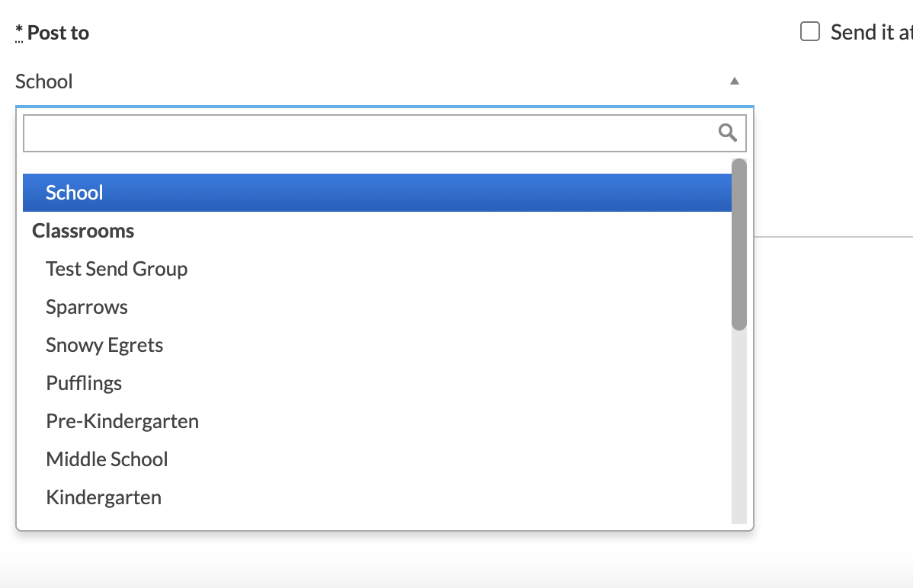Click the dropdown list scrollbar thumb
913x588 pixels.
pos(739,244)
